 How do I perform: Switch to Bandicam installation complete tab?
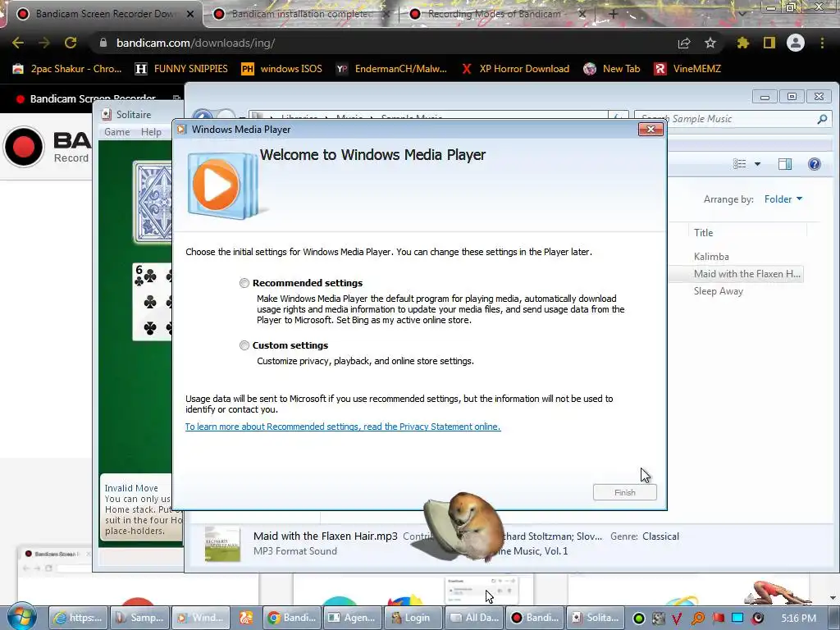[300, 14]
